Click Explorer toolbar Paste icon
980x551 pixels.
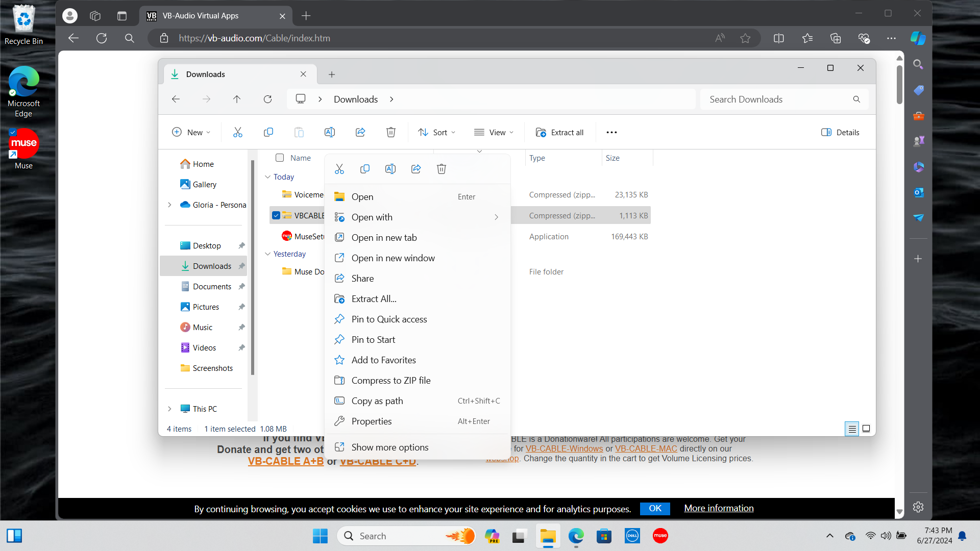[299, 132]
